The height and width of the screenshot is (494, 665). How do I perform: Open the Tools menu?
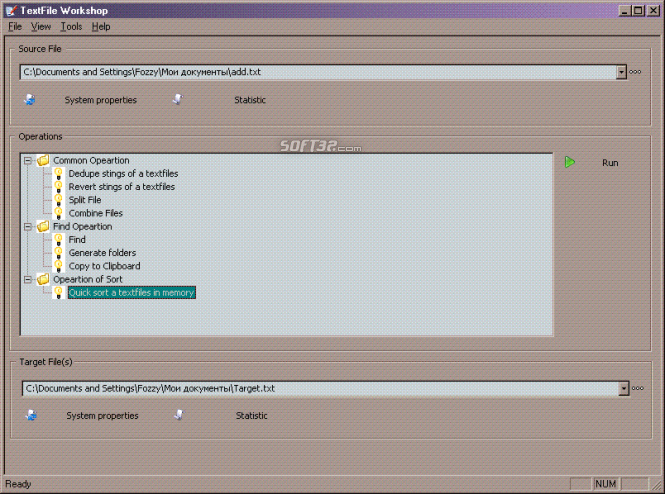coord(71,27)
